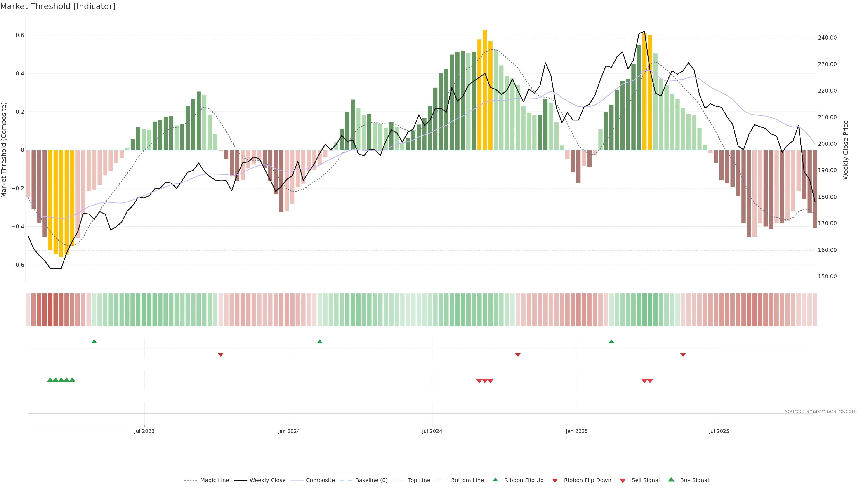Click the Ribbon Flip Up legend triangle
This screenshot has width=868, height=488.
click(495, 480)
